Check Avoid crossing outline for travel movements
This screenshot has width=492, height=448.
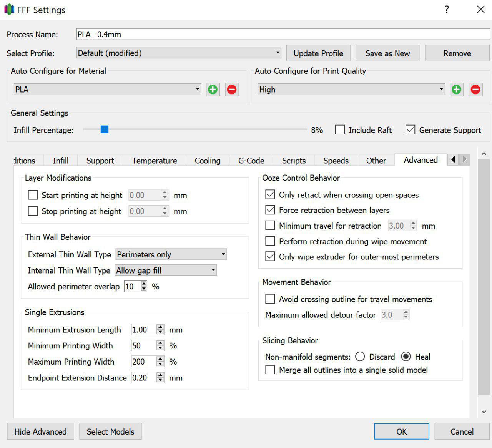(x=271, y=299)
